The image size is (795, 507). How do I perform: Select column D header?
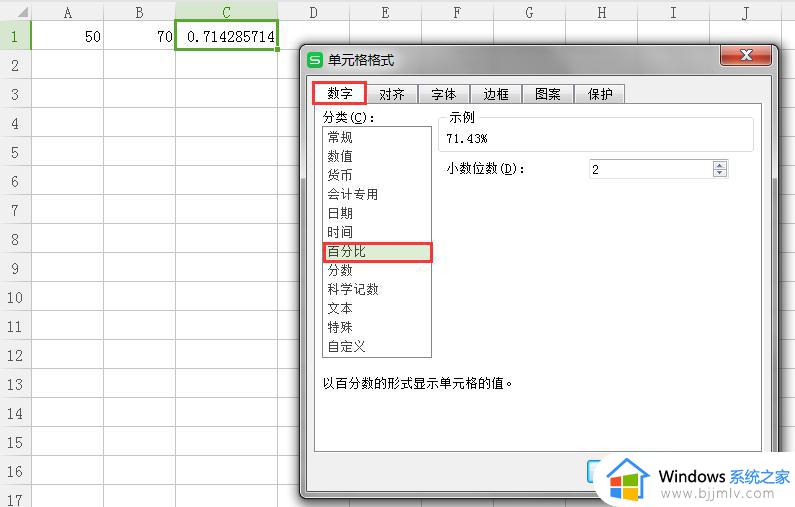pos(313,12)
